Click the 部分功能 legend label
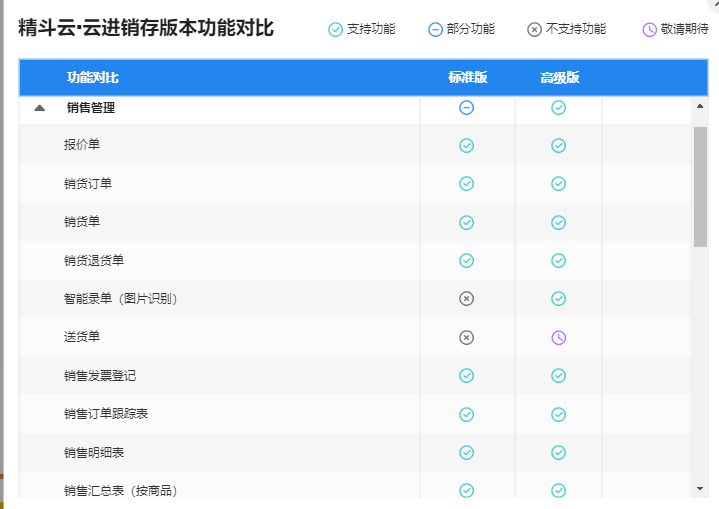Screen dimensions: 719x509 (470, 29)
